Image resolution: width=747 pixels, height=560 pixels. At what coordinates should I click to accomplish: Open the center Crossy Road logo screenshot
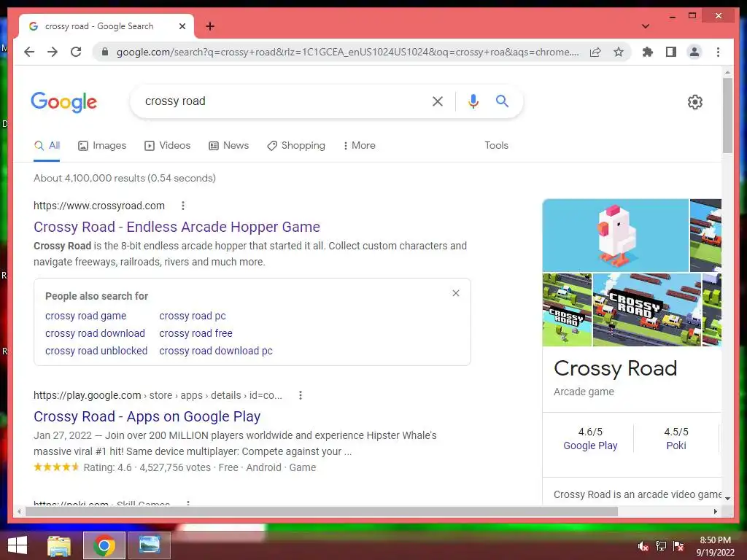[x=646, y=310]
